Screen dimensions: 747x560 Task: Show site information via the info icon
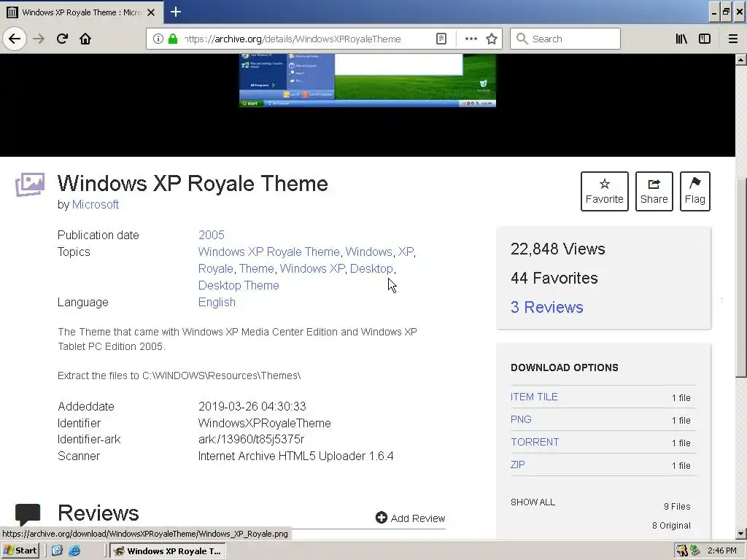pyautogui.click(x=158, y=39)
